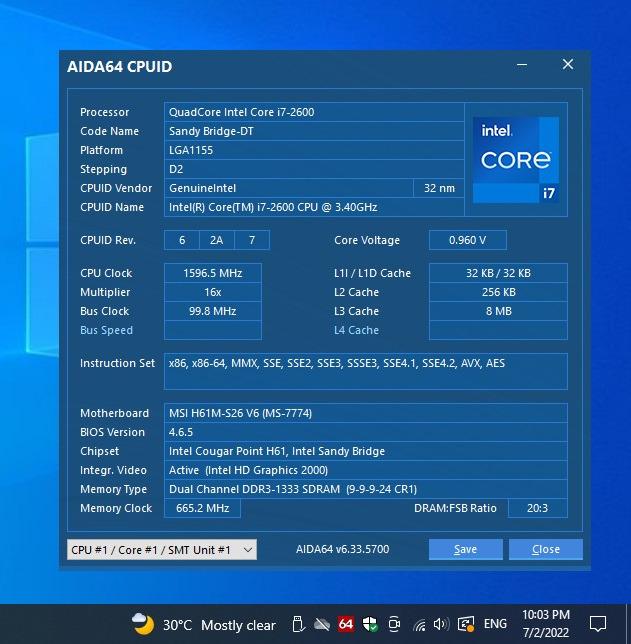Screen dimensions: 631x644
Task: Open the Wi-Fi network tray icon
Action: (419, 625)
